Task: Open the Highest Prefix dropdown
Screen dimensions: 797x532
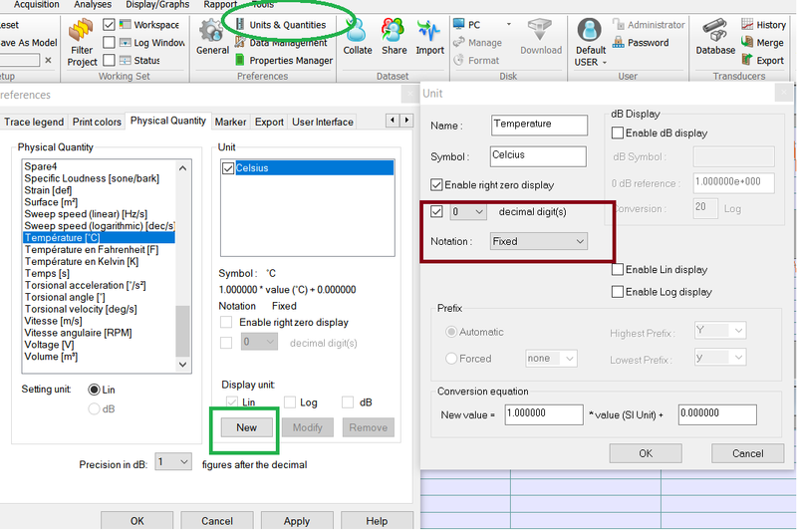Action: coord(720,331)
